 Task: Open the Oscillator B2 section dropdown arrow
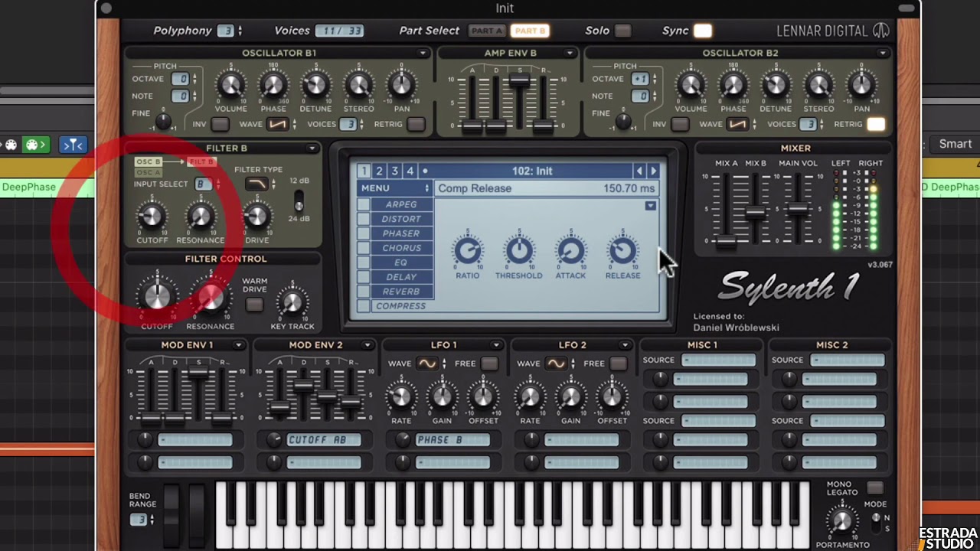pos(883,53)
